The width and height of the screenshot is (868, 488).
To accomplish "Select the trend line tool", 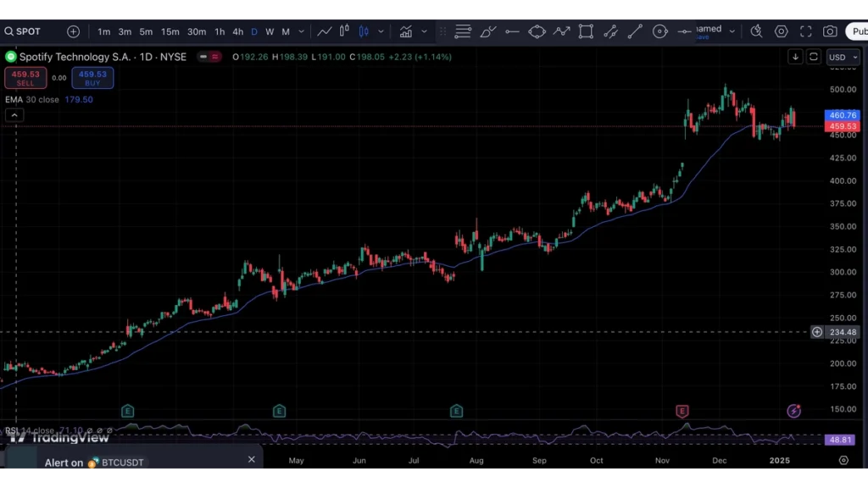I will (x=635, y=31).
